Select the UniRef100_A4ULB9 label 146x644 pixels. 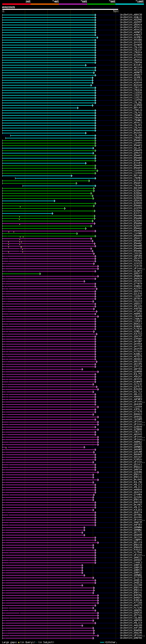(x=131, y=626)
